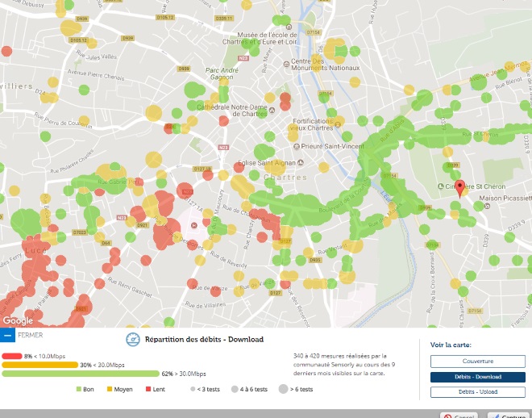The height and width of the screenshot is (418, 532).
Task: Click the 'Parc André Gagnon' label
Action: pyautogui.click(x=222, y=73)
